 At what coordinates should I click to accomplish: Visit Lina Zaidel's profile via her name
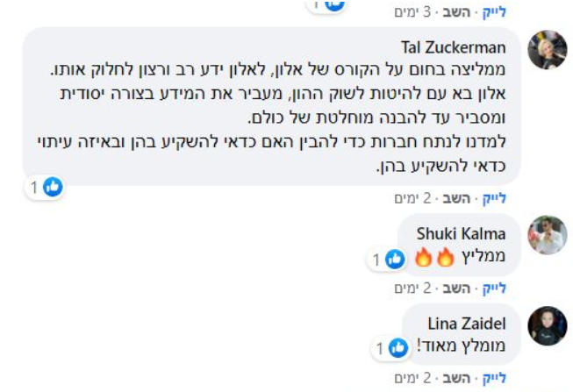click(467, 324)
